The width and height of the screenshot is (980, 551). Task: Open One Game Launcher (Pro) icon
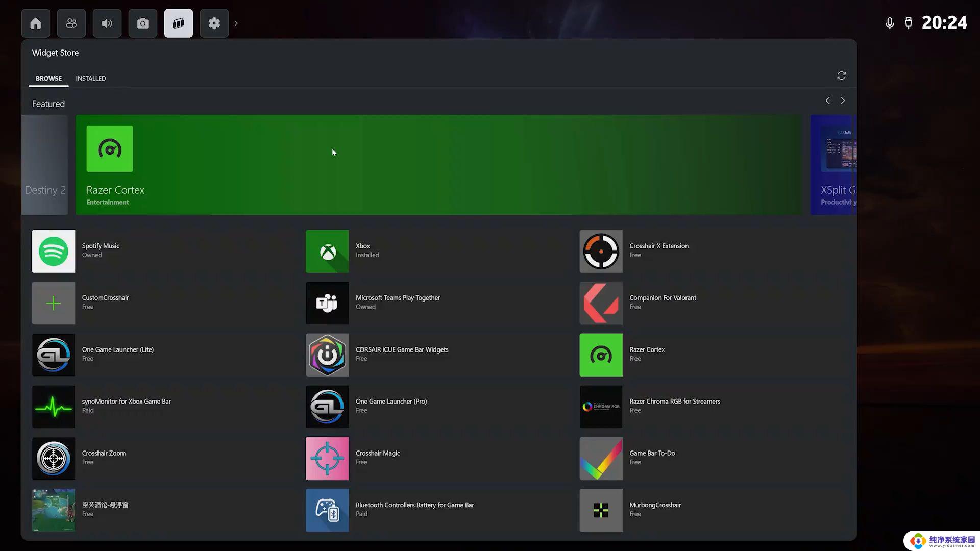(x=327, y=407)
